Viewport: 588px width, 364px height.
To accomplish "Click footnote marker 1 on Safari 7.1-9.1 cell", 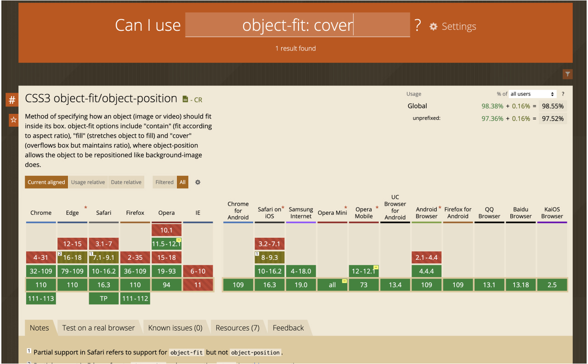I will tap(91, 253).
